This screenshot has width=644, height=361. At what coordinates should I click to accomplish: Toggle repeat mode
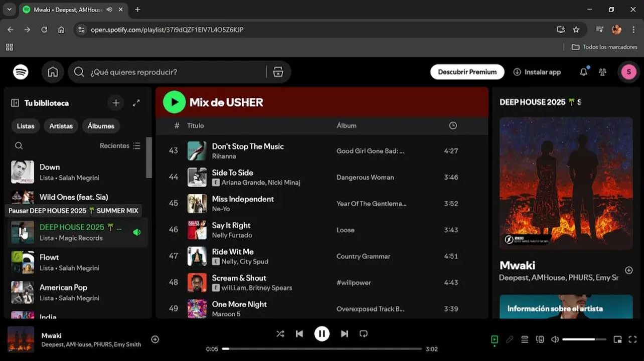(x=364, y=333)
